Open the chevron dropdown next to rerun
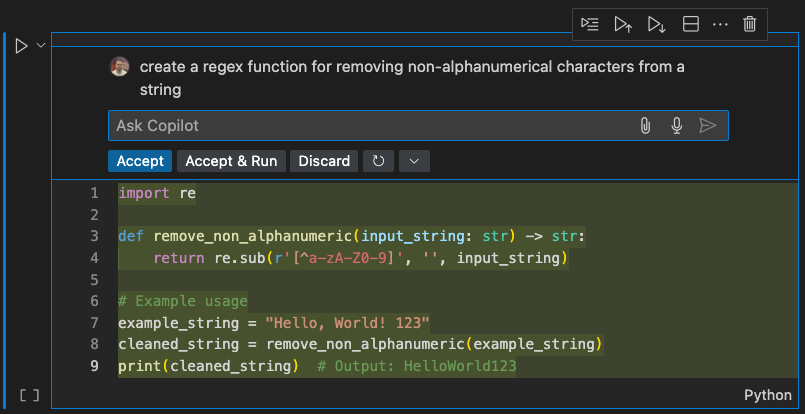Viewport: 805px width, 414px height. 414,161
